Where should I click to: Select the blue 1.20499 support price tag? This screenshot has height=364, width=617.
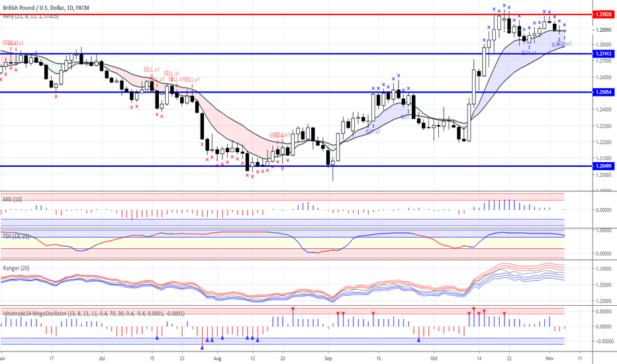pyautogui.click(x=603, y=166)
